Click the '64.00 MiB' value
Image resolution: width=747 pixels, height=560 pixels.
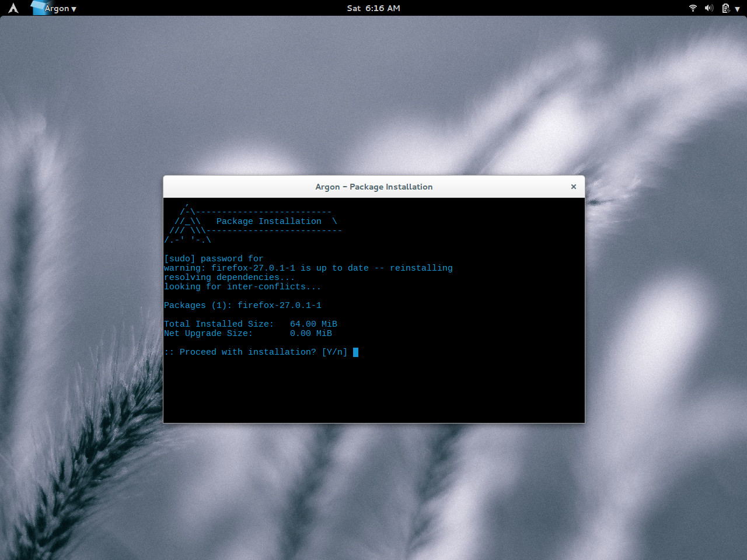tap(313, 324)
